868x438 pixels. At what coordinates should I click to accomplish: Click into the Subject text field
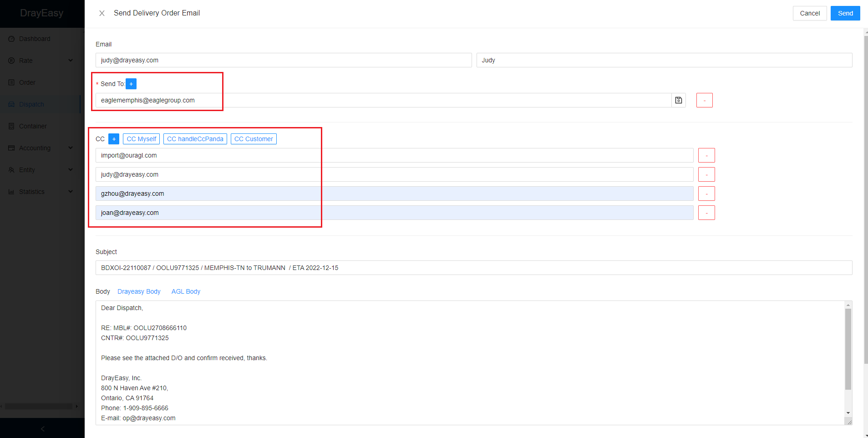pyautogui.click(x=473, y=268)
